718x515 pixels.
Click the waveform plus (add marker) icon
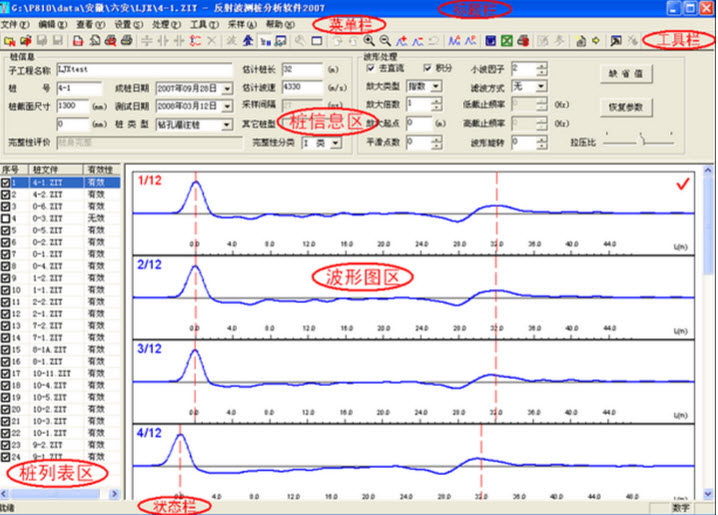[402, 41]
